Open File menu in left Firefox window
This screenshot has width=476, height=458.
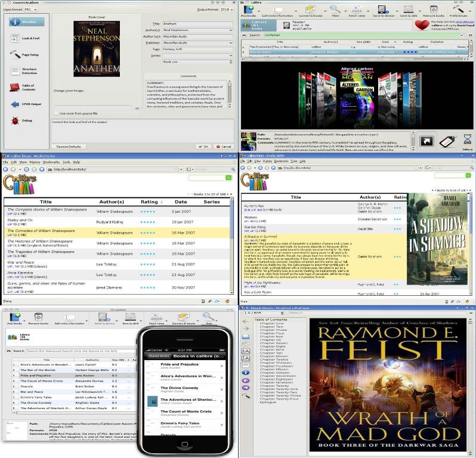click(5, 162)
